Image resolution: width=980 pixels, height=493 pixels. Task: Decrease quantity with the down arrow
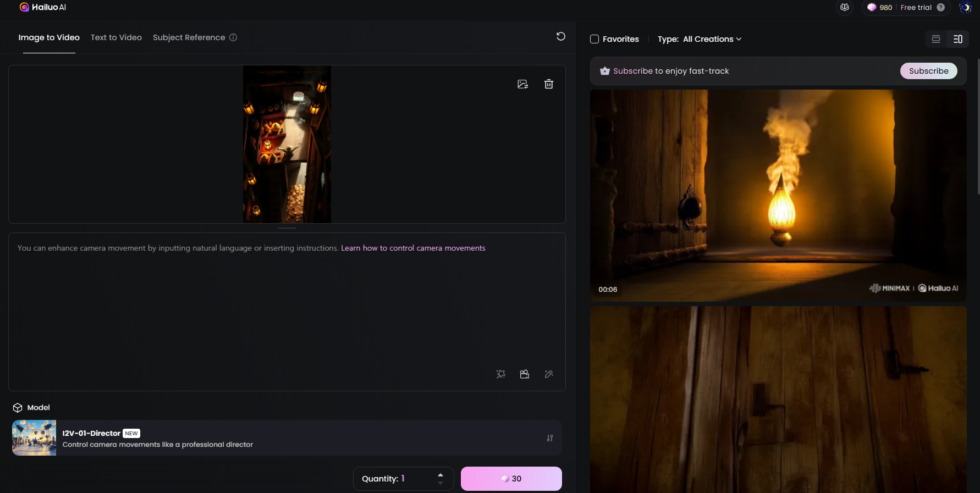(x=441, y=483)
